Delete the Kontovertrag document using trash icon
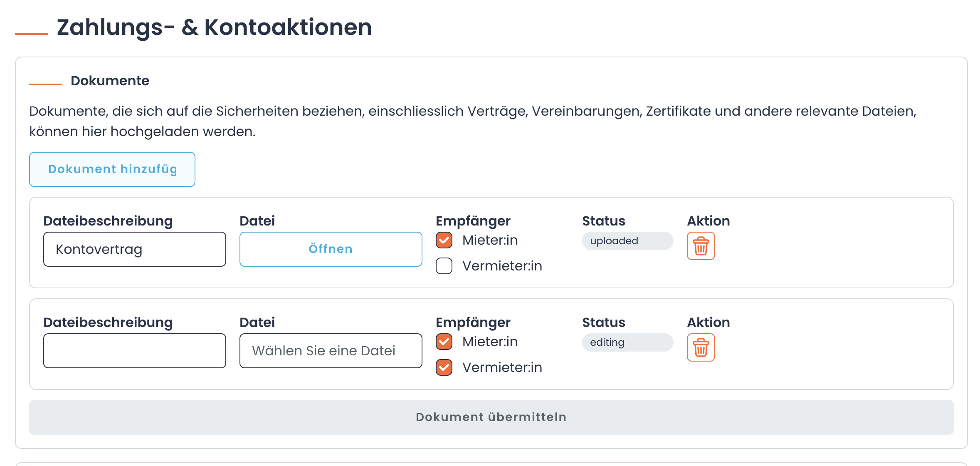This screenshot has height=466, width=980. click(701, 246)
